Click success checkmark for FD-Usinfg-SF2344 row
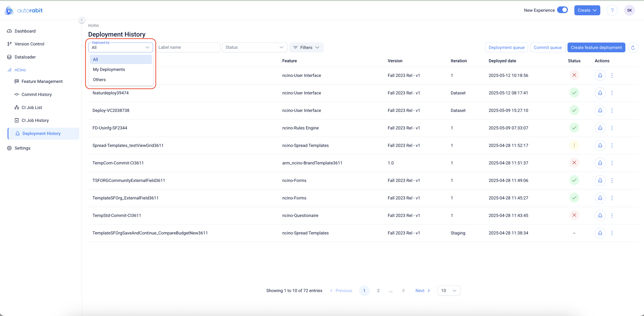The image size is (644, 316). coord(574,128)
